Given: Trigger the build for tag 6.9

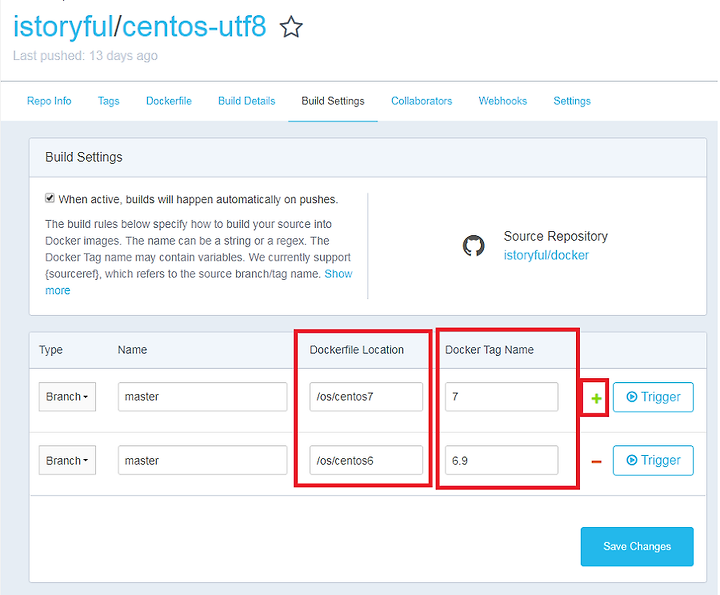Looking at the screenshot, I should pos(653,460).
